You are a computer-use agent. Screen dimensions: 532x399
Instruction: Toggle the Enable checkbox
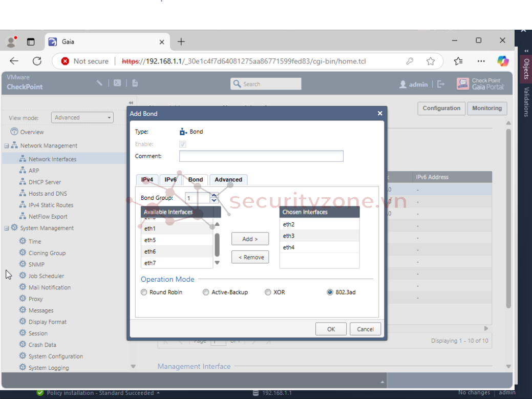pyautogui.click(x=182, y=144)
